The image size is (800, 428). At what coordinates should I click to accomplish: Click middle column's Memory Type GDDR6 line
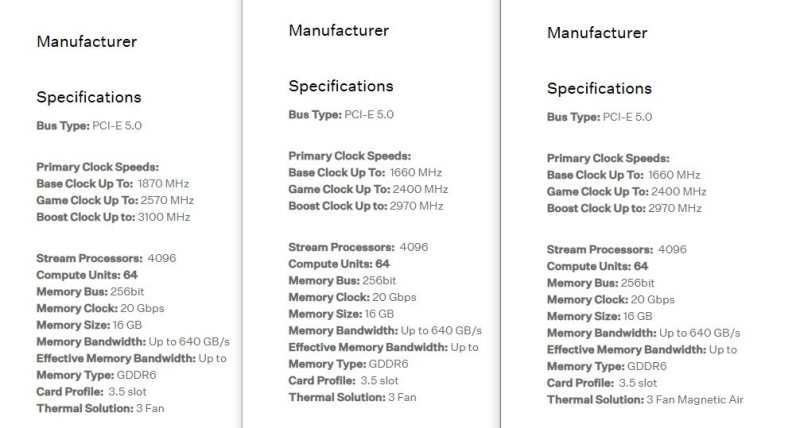[348, 364]
